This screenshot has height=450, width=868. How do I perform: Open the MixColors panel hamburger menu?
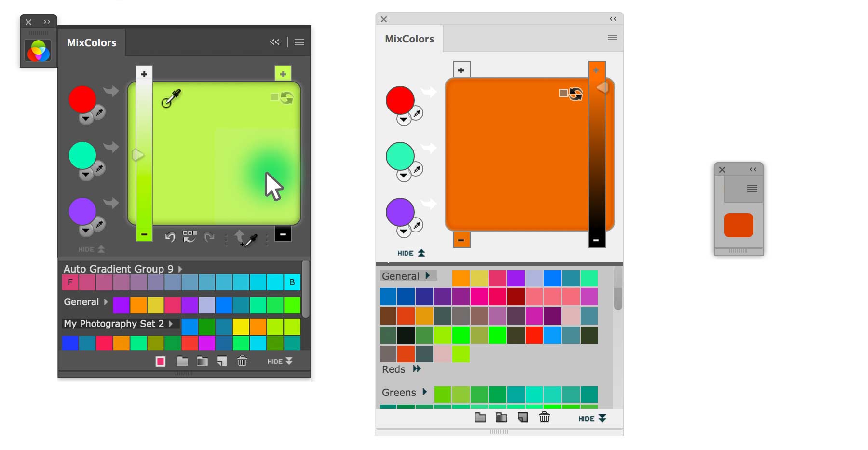coord(299,42)
